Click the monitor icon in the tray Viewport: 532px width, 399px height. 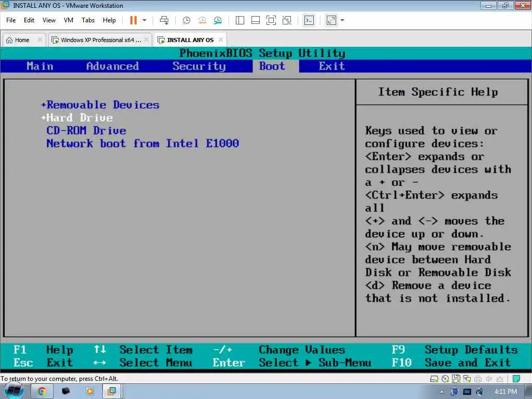(x=467, y=392)
